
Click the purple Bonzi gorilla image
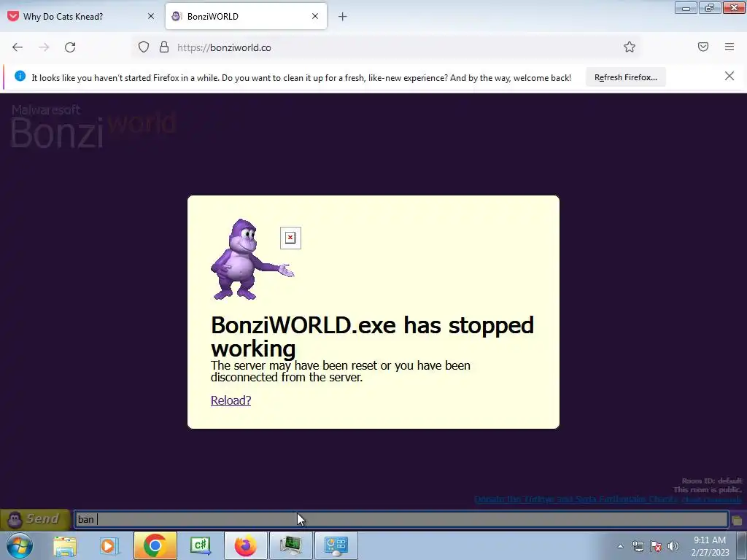252,259
